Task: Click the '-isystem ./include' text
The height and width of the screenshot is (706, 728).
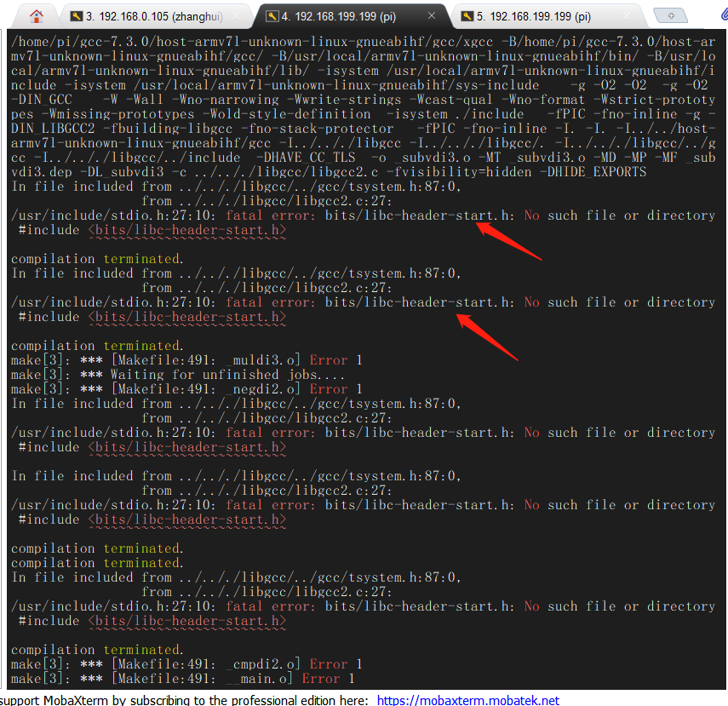Action: (455, 114)
